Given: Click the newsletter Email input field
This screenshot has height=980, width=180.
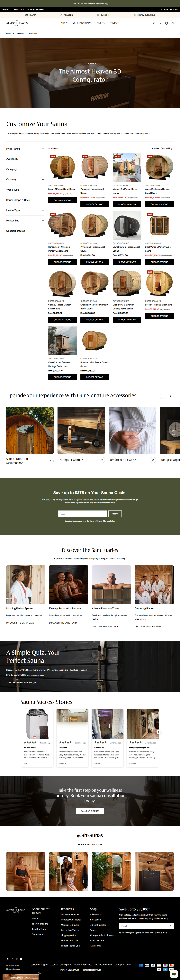Looking at the screenshot, I should (82, 514).
